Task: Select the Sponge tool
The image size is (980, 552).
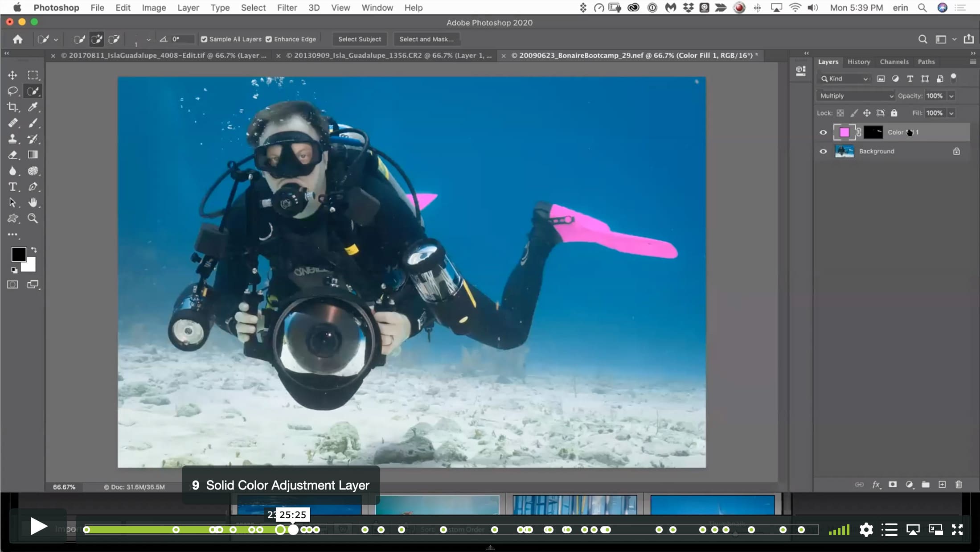Action: coord(33,171)
